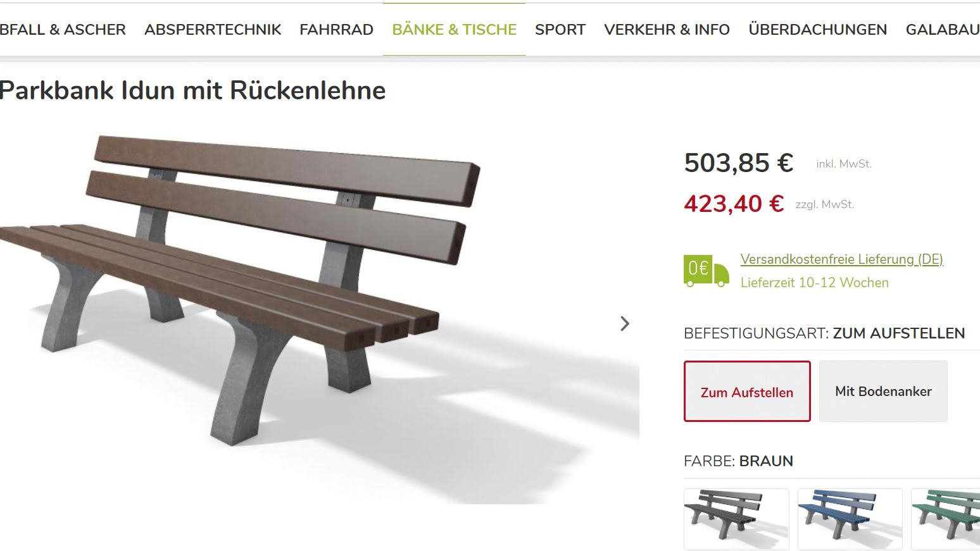Screen dimensions: 980x551
Task: Show next product image with arrow
Action: [x=625, y=324]
